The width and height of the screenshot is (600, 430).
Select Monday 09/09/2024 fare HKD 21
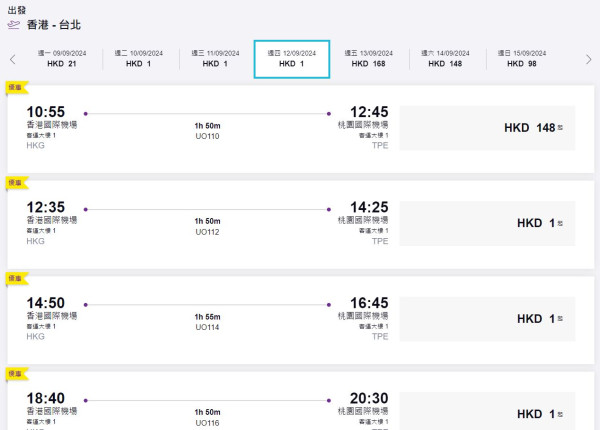[61, 58]
